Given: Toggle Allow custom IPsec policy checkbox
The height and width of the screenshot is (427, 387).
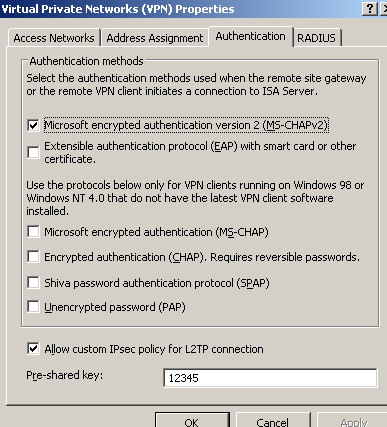Looking at the screenshot, I should [x=33, y=349].
